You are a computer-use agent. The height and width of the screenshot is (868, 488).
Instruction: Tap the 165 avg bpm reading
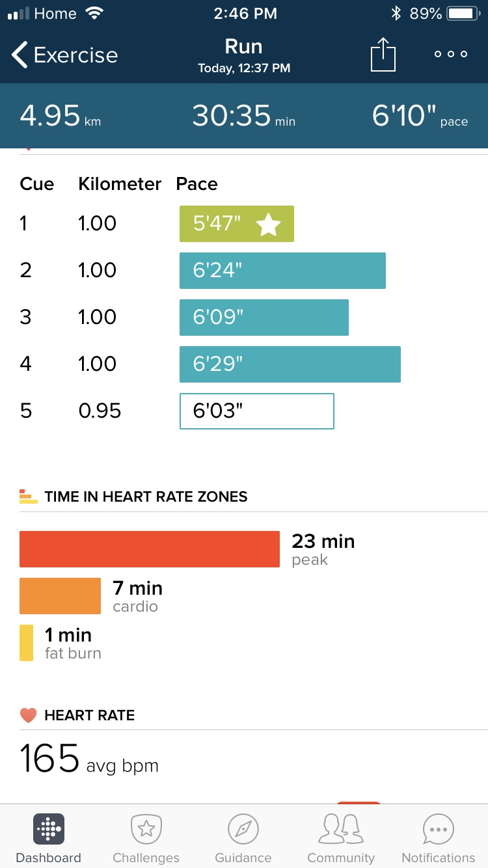click(x=89, y=759)
